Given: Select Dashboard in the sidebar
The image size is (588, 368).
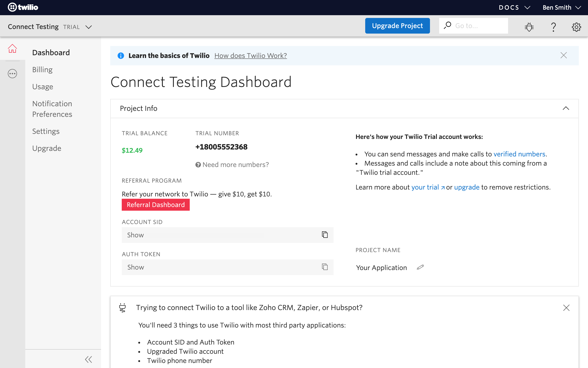Looking at the screenshot, I should (x=51, y=53).
